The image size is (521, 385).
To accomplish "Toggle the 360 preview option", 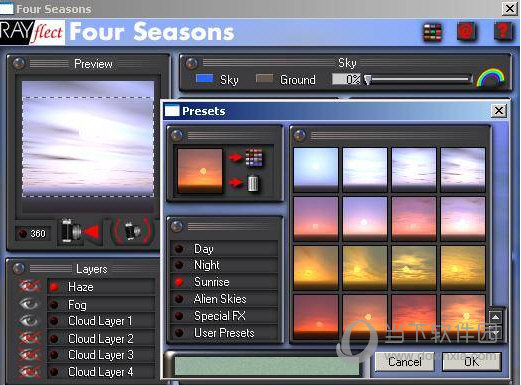I will (x=32, y=234).
